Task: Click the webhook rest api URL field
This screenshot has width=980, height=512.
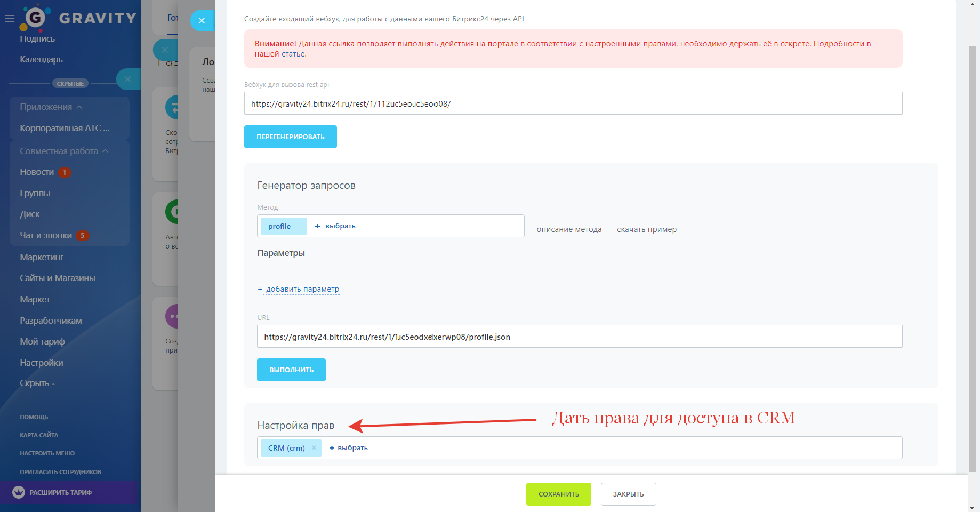Action: click(573, 103)
